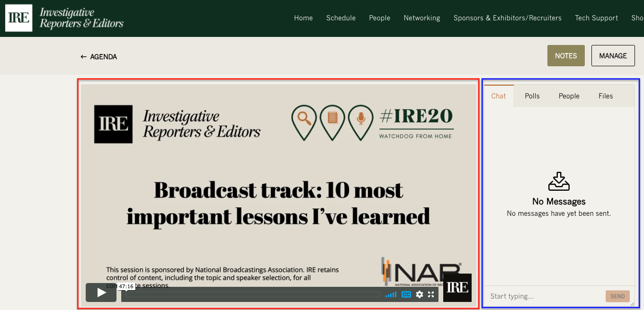
Task: Open the Tech Support page
Action: [x=597, y=18]
